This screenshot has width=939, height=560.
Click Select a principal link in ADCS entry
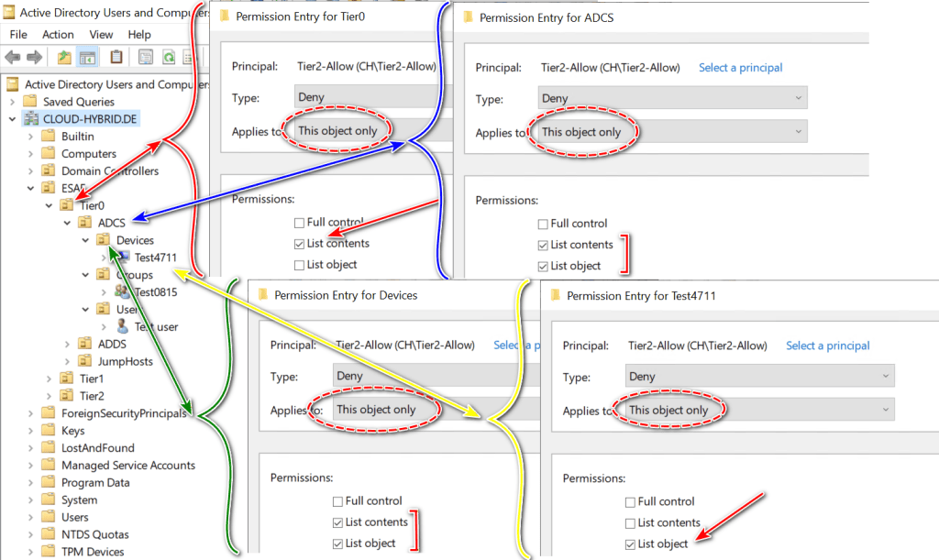point(740,68)
